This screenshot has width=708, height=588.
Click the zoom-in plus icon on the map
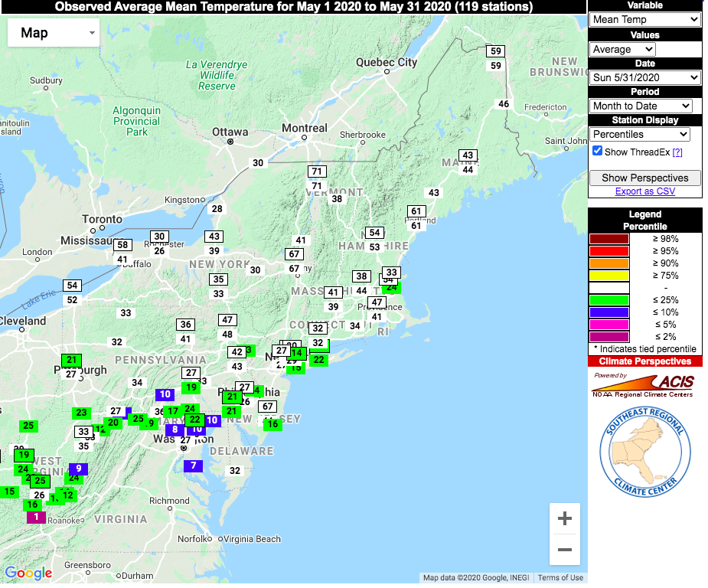click(x=564, y=518)
